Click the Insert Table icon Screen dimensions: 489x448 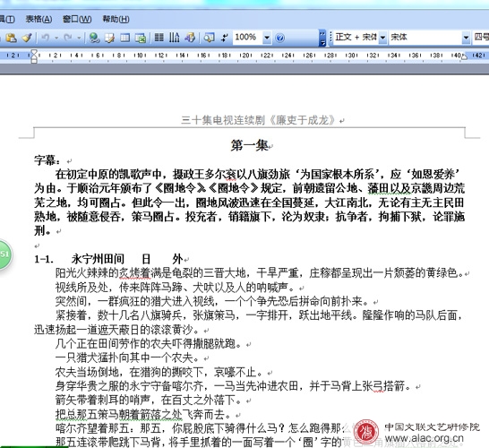[125, 38]
